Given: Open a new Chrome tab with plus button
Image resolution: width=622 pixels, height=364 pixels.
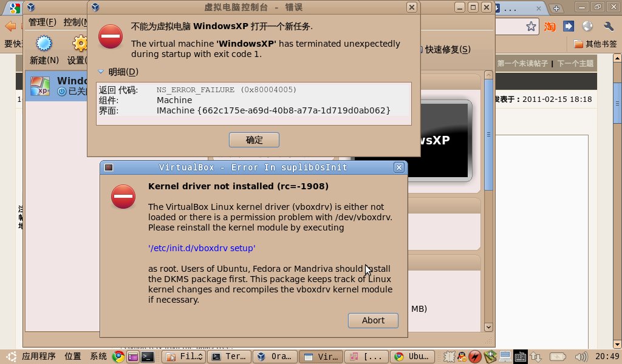Looking at the screenshot, I should [556, 8].
